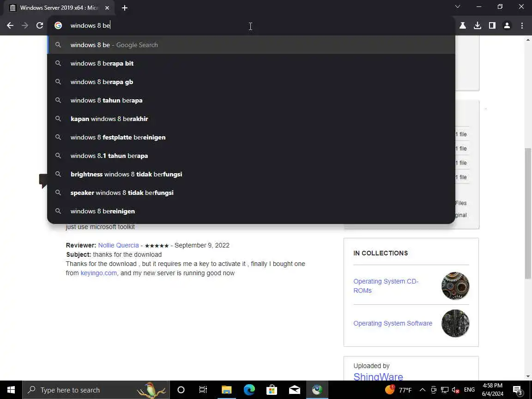Viewport: 532px width, 399px height.
Task: Open the tab search chevron
Action: [458, 6]
